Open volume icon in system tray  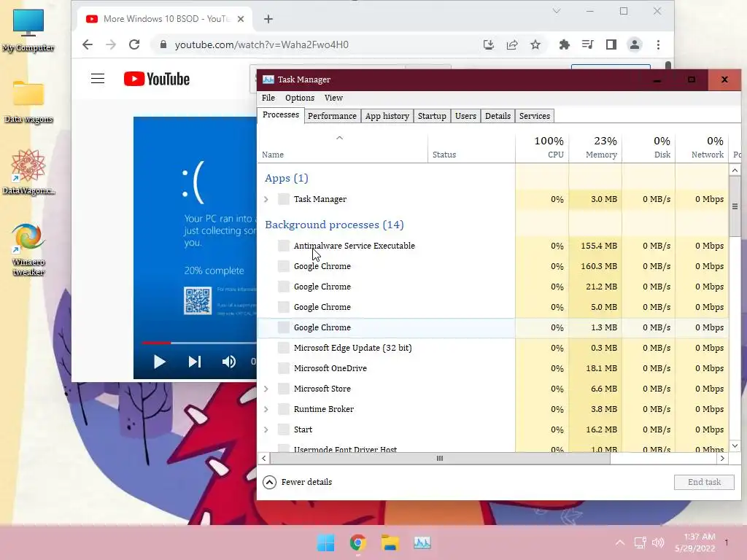(658, 542)
